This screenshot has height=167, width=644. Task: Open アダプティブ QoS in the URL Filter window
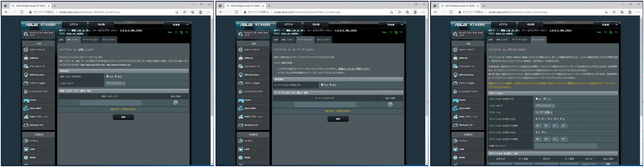point(38,83)
